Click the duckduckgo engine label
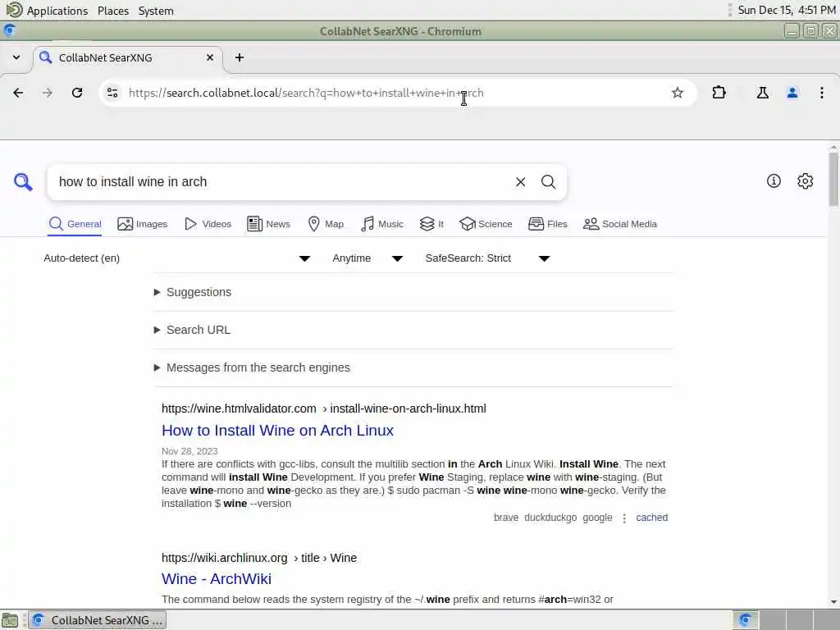 point(550,518)
